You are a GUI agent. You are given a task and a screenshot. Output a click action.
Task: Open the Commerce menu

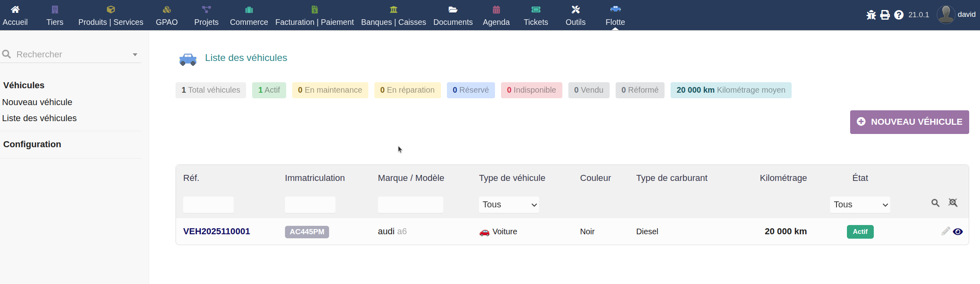point(249,15)
